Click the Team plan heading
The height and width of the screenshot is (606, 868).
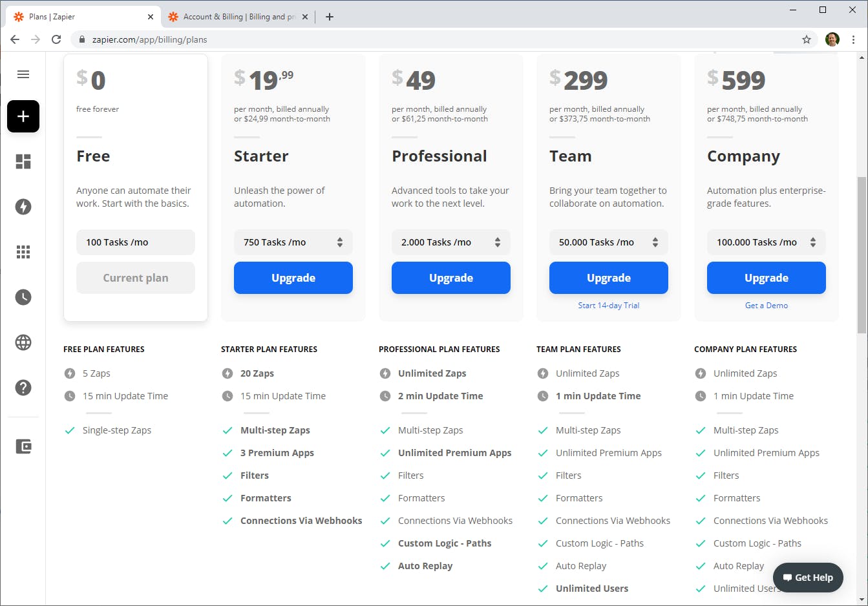pyautogui.click(x=571, y=156)
